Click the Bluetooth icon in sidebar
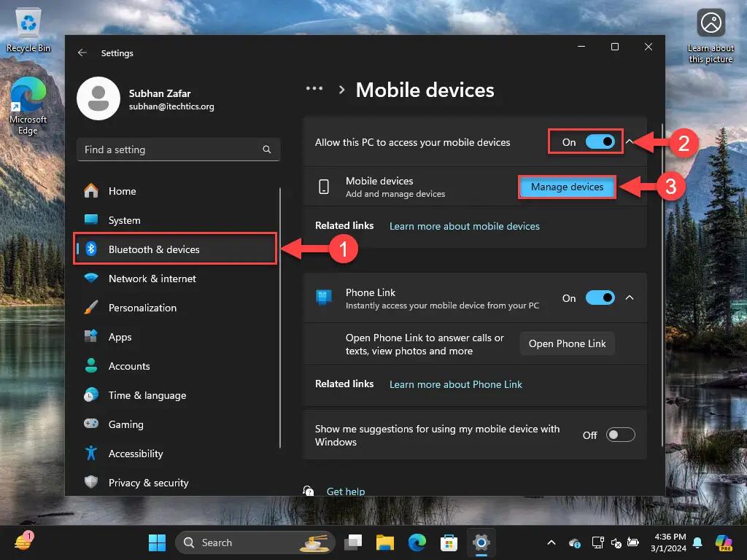The image size is (747, 560). point(91,249)
